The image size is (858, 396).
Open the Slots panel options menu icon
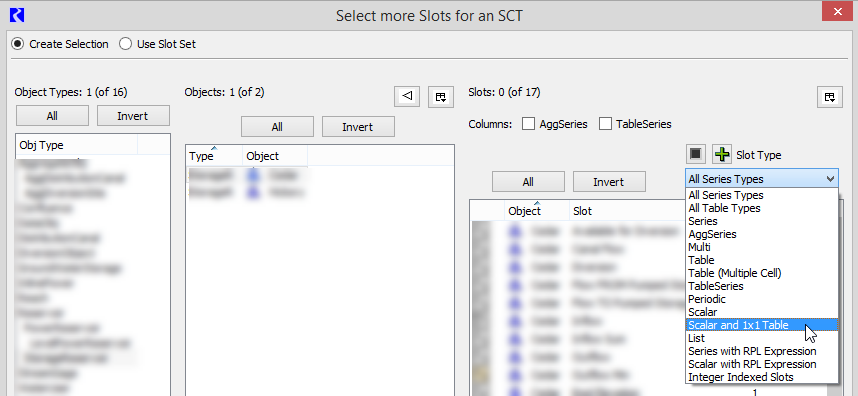click(830, 97)
